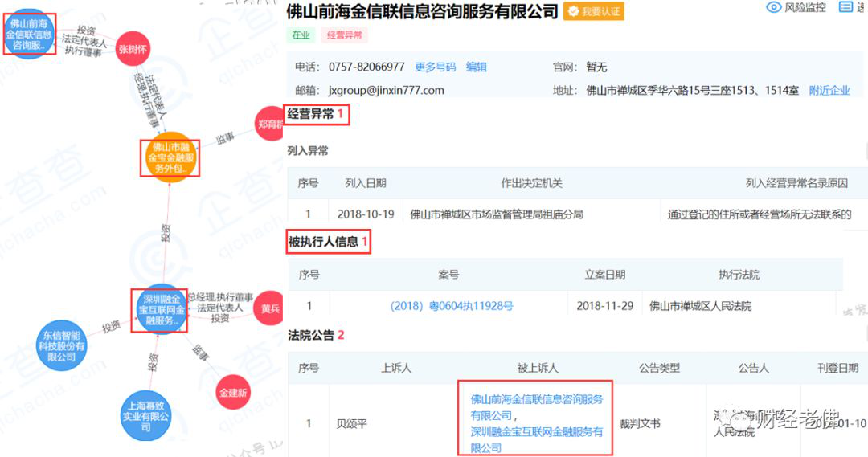Select the 黄兵 person node
This screenshot has width=868, height=457.
pos(269,308)
